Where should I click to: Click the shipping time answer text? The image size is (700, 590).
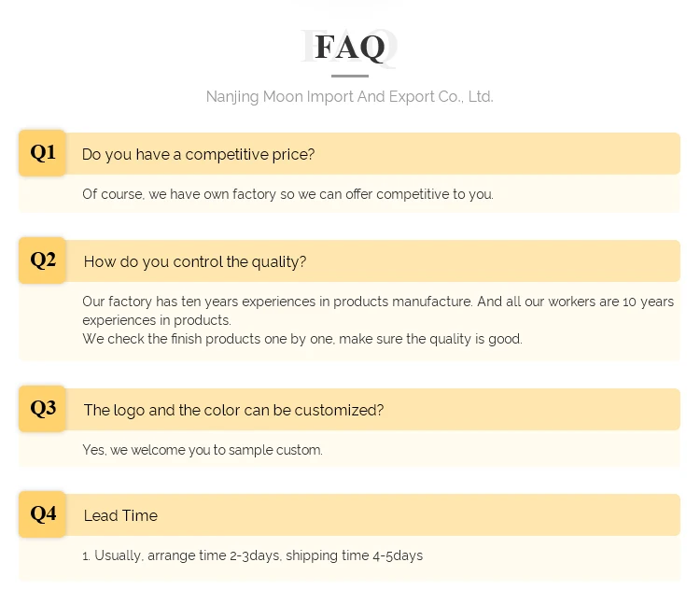[x=252, y=555]
